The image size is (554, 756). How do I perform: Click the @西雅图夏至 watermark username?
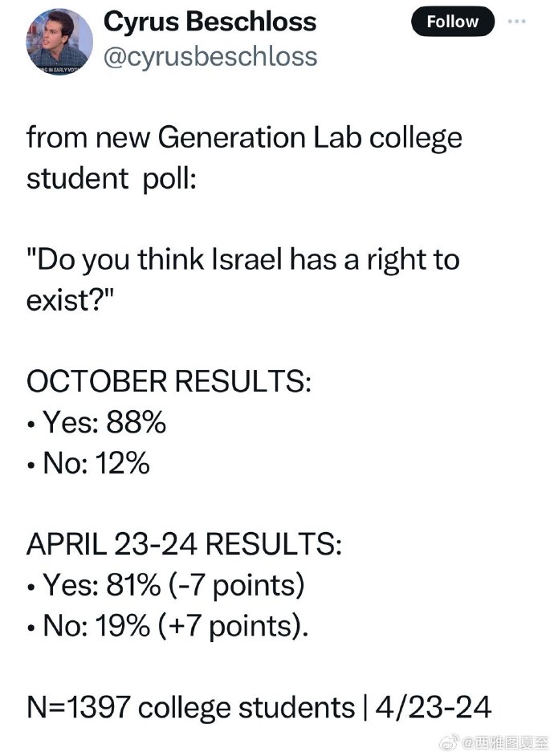pyautogui.click(x=506, y=743)
